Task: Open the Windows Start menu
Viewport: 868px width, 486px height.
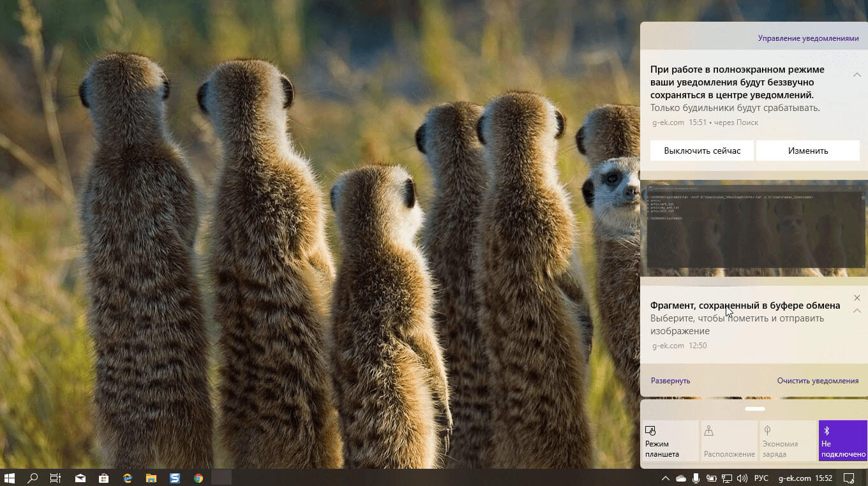Action: point(10,478)
